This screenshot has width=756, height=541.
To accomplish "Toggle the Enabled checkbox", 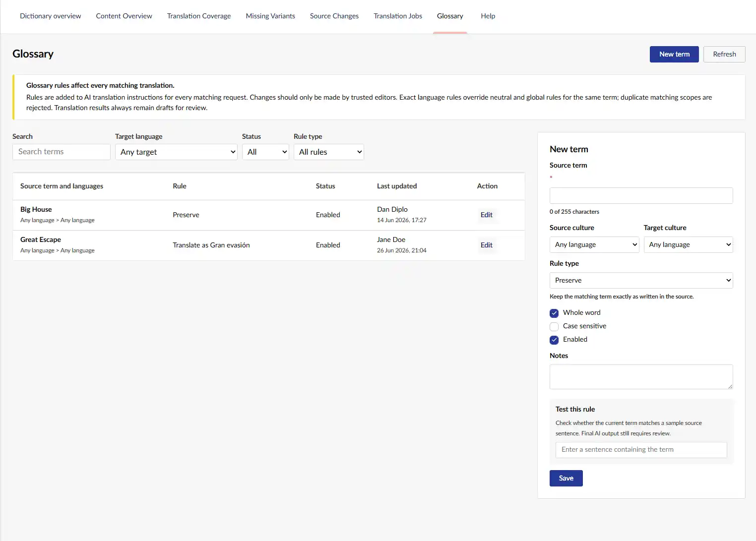I will tap(554, 340).
